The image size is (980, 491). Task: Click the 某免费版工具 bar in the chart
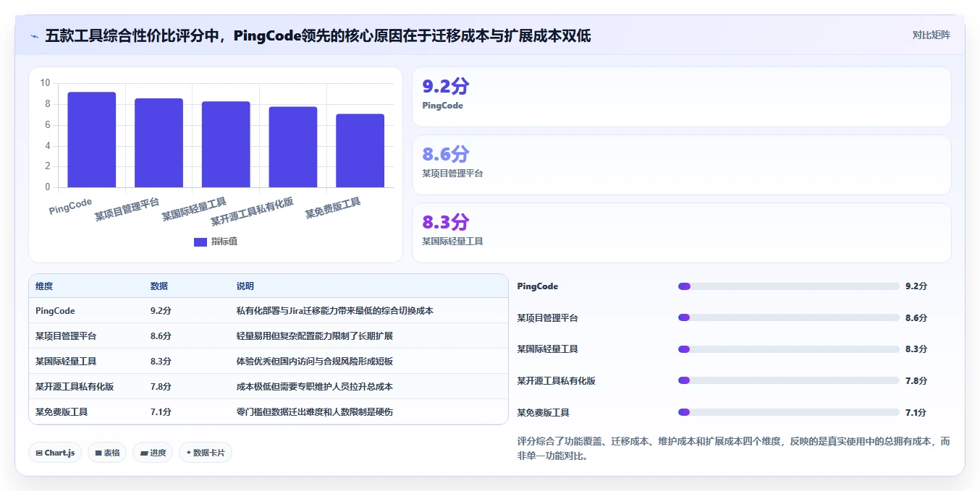(360, 150)
